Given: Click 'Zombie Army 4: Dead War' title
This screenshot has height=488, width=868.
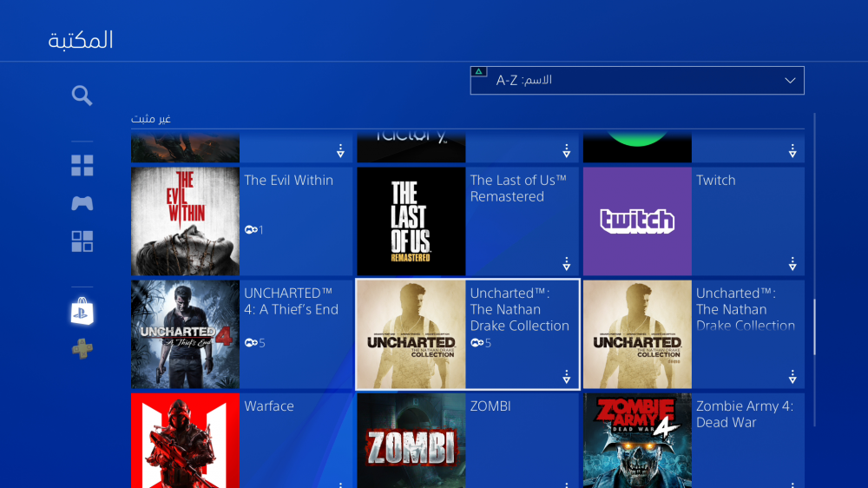Looking at the screenshot, I should 745,414.
